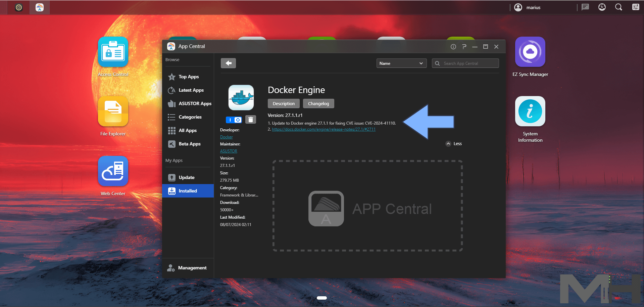Click the searchlight magnifier in top bar
The image size is (644, 307).
[x=618, y=7]
